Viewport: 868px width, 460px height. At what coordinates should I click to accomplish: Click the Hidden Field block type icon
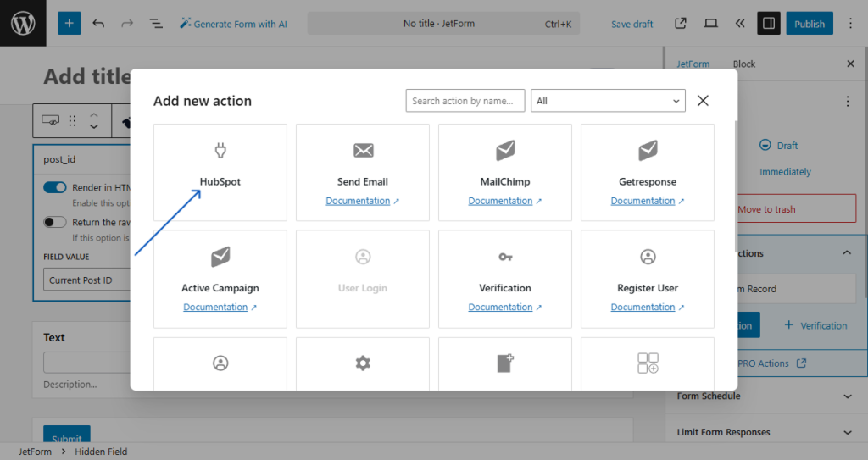click(50, 120)
